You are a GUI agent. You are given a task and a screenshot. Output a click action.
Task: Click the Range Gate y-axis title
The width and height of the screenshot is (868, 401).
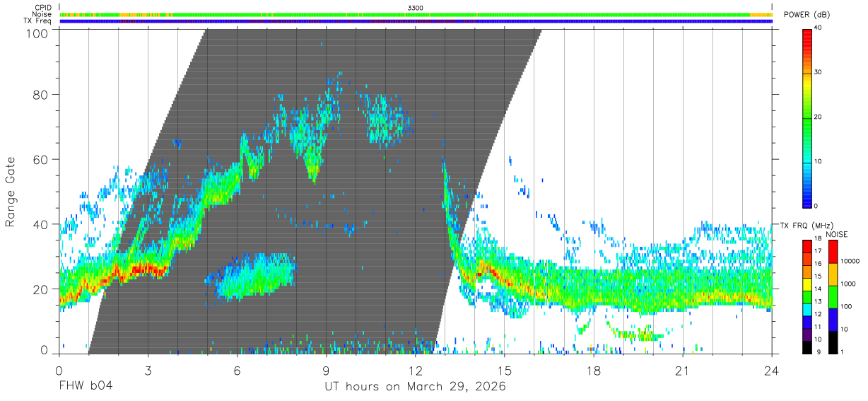click(11, 192)
